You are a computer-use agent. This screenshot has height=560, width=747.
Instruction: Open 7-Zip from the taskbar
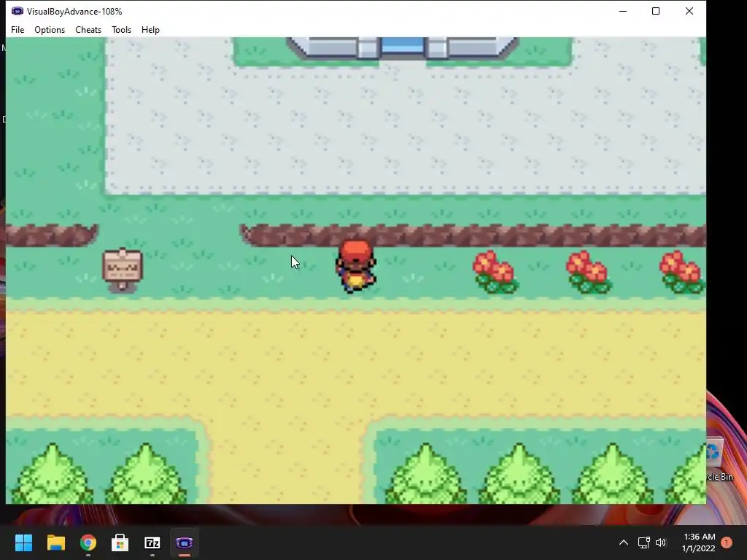pyautogui.click(x=152, y=542)
